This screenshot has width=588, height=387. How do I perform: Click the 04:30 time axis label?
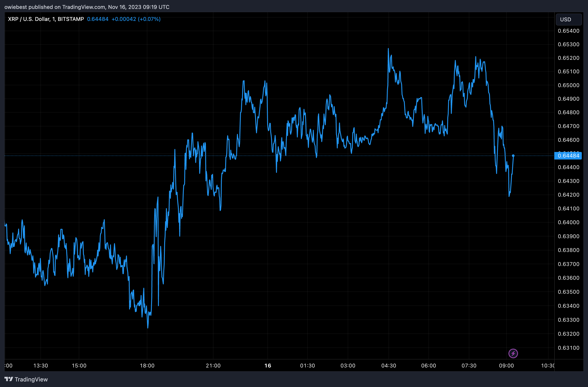(388, 365)
